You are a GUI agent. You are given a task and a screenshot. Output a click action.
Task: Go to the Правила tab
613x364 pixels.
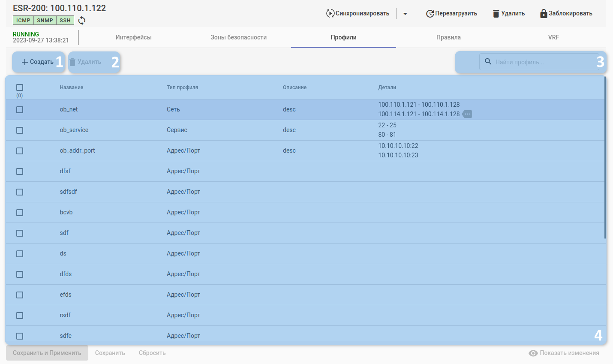(448, 37)
